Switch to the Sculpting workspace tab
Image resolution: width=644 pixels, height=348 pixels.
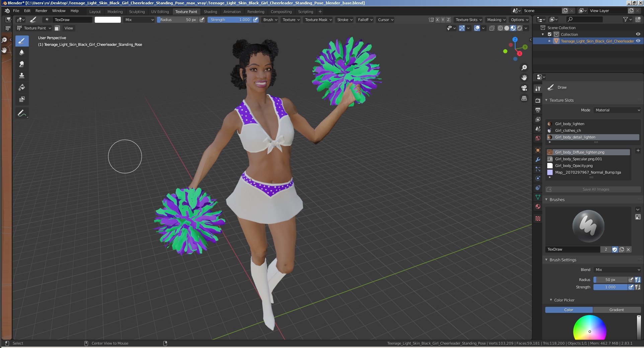coord(137,12)
